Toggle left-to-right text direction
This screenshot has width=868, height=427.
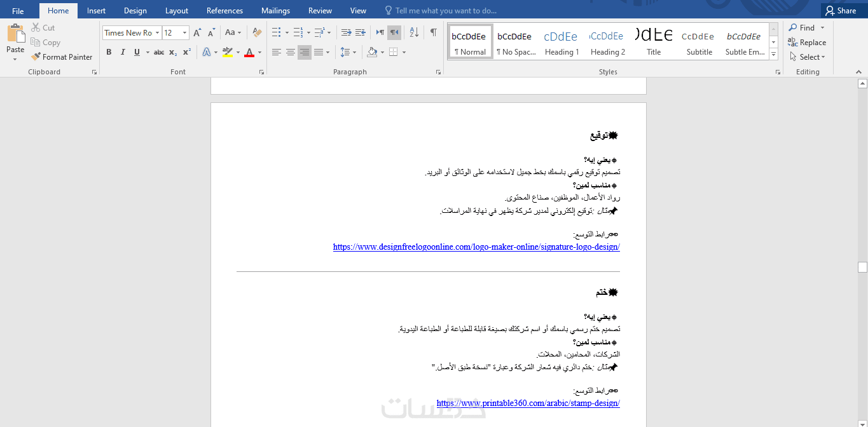point(380,32)
